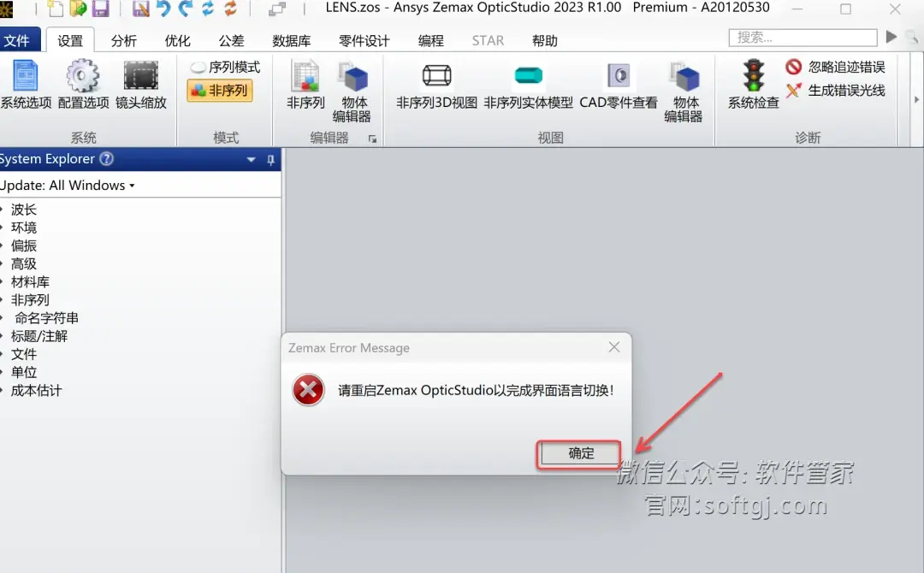Open the 公差 tolerance tab
The image size is (924, 573).
(231, 41)
